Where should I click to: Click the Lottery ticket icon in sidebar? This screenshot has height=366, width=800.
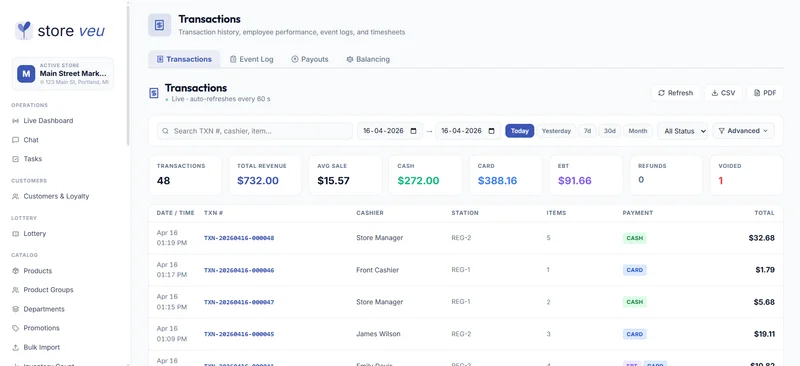tap(15, 233)
